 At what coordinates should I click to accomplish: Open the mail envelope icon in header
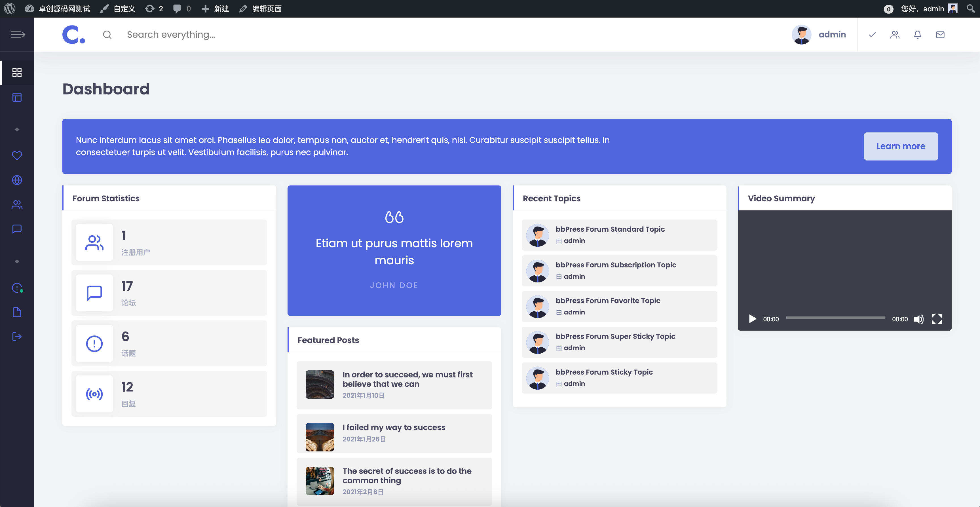940,35
